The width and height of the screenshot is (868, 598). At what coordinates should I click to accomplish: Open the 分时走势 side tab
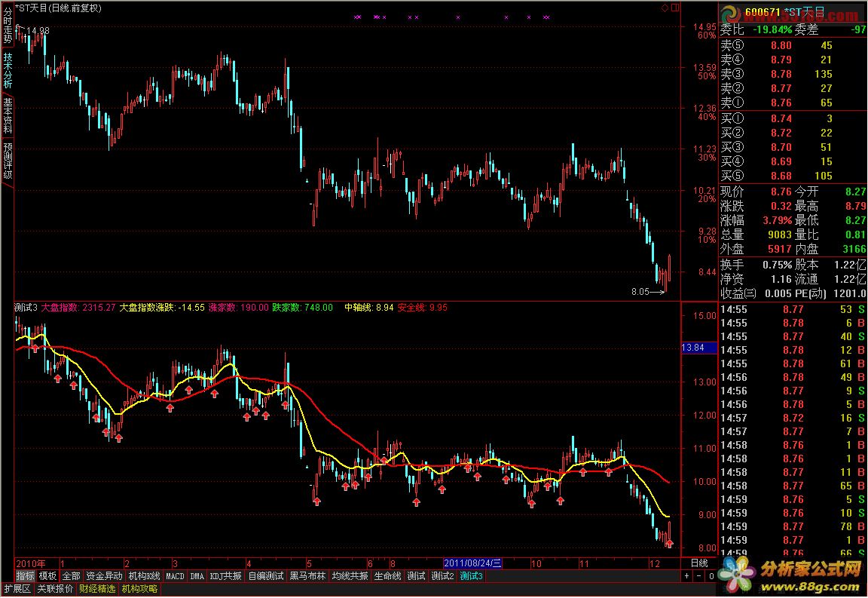coord(8,26)
